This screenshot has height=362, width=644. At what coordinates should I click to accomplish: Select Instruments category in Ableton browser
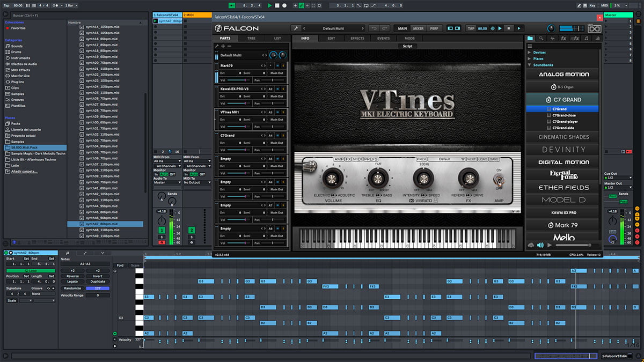(20, 58)
